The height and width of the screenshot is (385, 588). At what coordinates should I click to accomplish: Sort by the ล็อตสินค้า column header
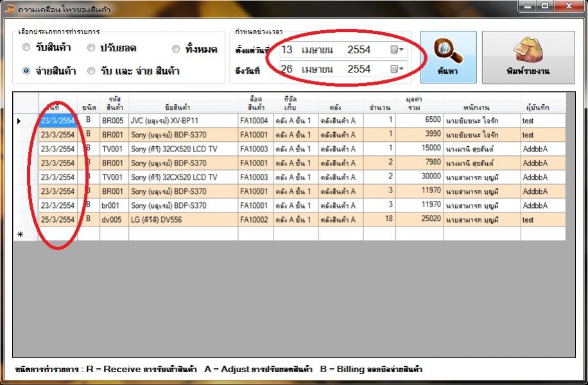(255, 103)
